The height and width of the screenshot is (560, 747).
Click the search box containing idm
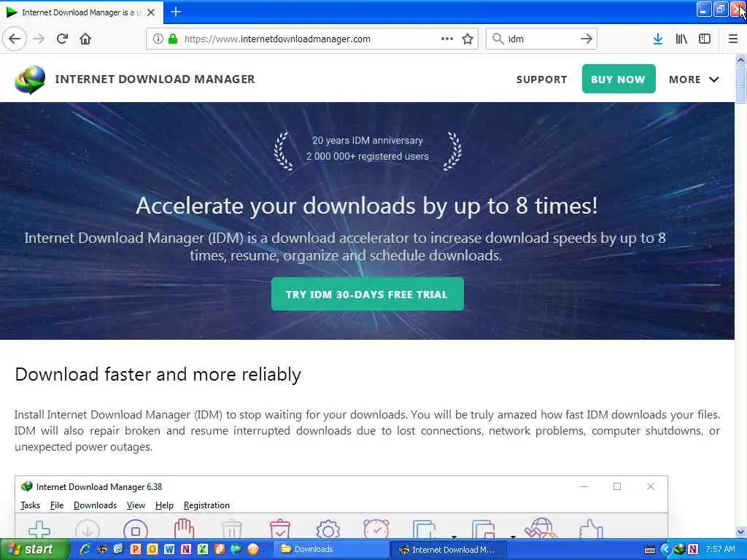[x=541, y=39]
